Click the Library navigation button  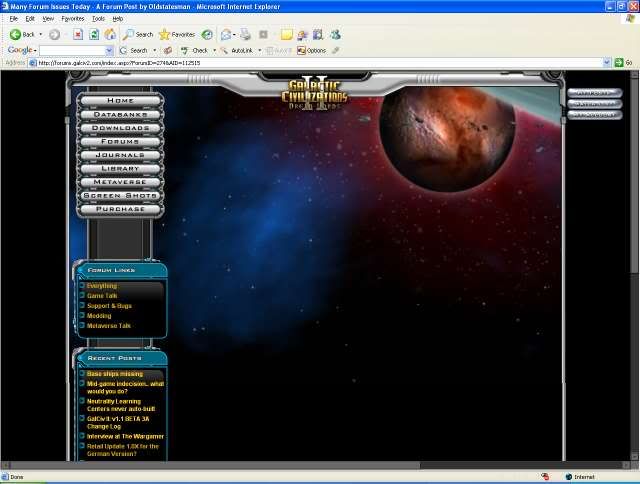click(x=120, y=169)
